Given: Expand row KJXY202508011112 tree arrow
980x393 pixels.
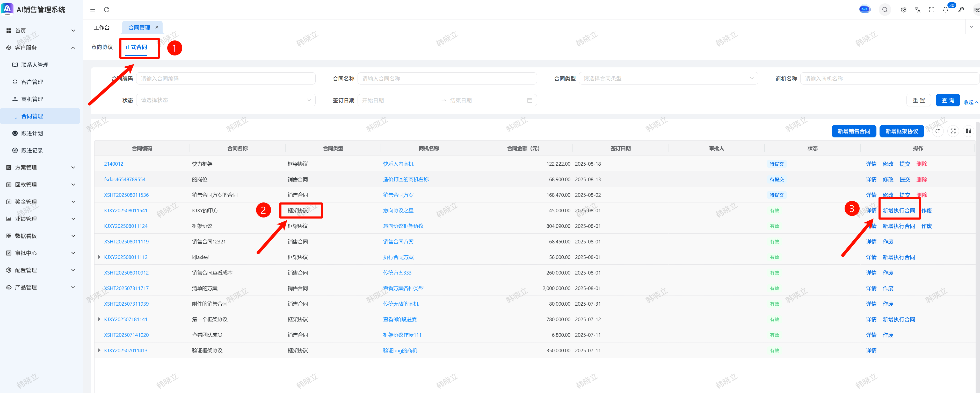Looking at the screenshot, I should (x=99, y=257).
